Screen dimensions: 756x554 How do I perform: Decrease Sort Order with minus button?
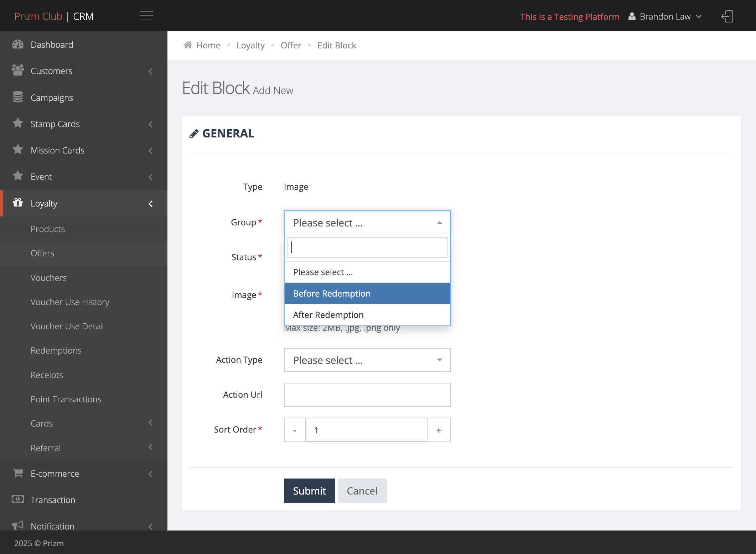click(295, 430)
